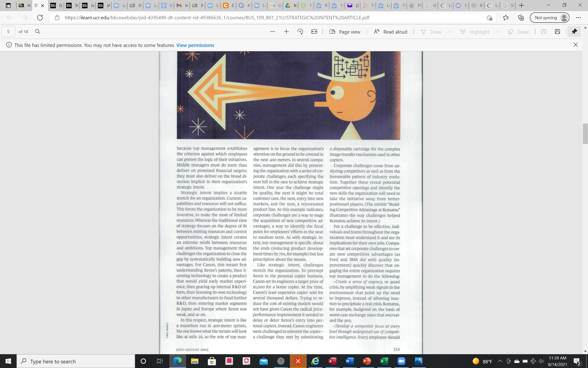Activate the Erase tool
Viewport: 588px width, 368px height.
(x=518, y=32)
